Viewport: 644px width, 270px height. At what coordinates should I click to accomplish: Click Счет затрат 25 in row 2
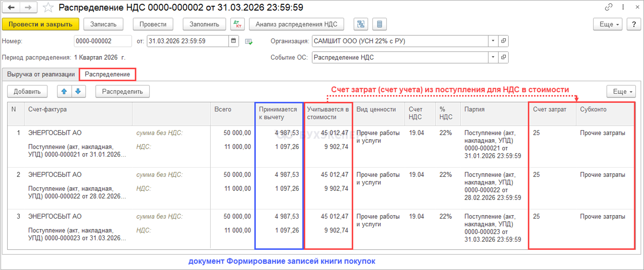tap(537, 175)
